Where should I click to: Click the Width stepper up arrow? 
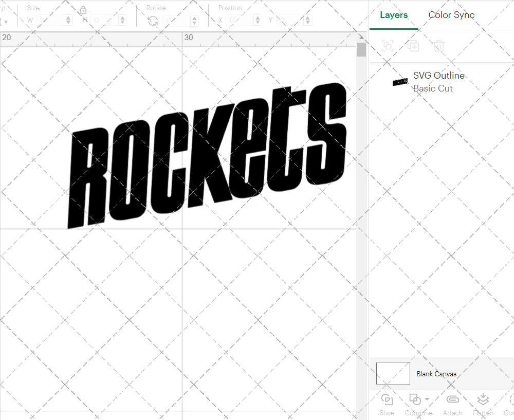[67, 17]
